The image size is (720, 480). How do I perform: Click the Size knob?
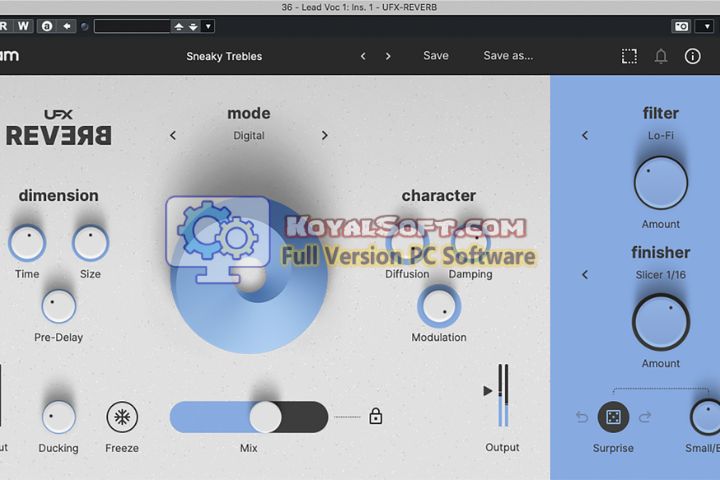point(90,243)
